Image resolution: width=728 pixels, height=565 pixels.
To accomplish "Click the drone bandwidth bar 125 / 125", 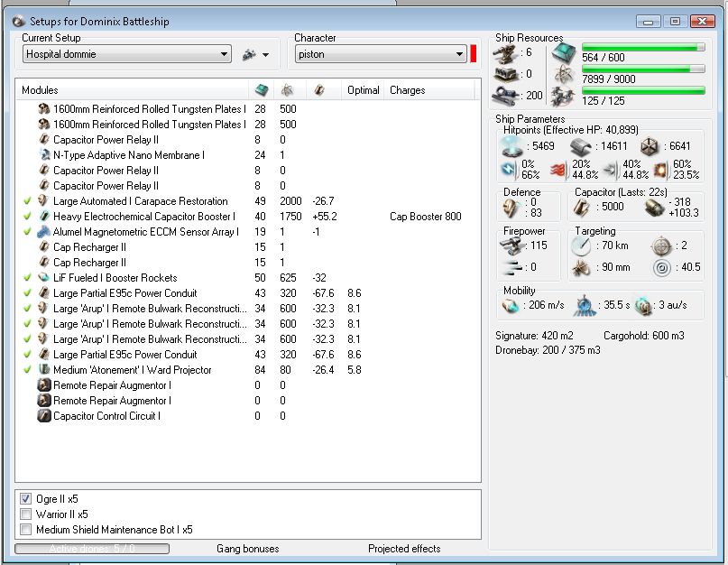I will click(643, 90).
